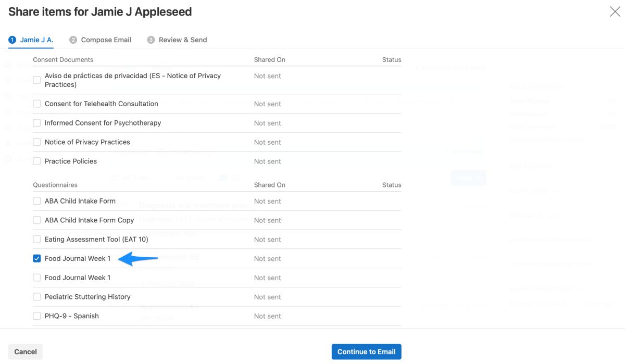Enable the Notice of Privacy Practices checkbox
Viewport: 625px width, 364px height.
click(x=37, y=142)
